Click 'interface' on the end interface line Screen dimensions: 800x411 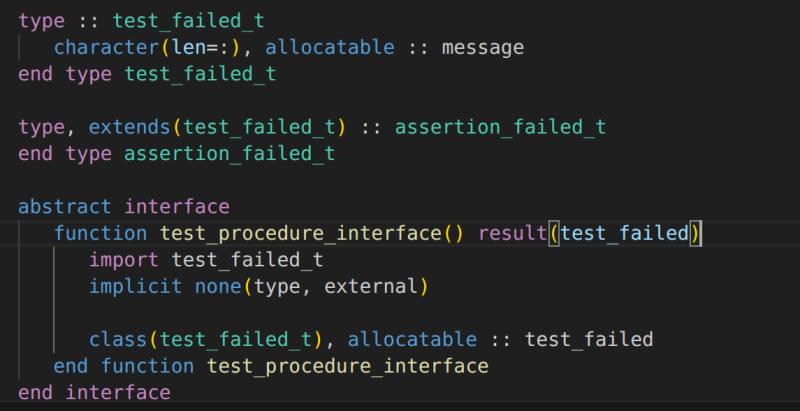pyautogui.click(x=118, y=393)
